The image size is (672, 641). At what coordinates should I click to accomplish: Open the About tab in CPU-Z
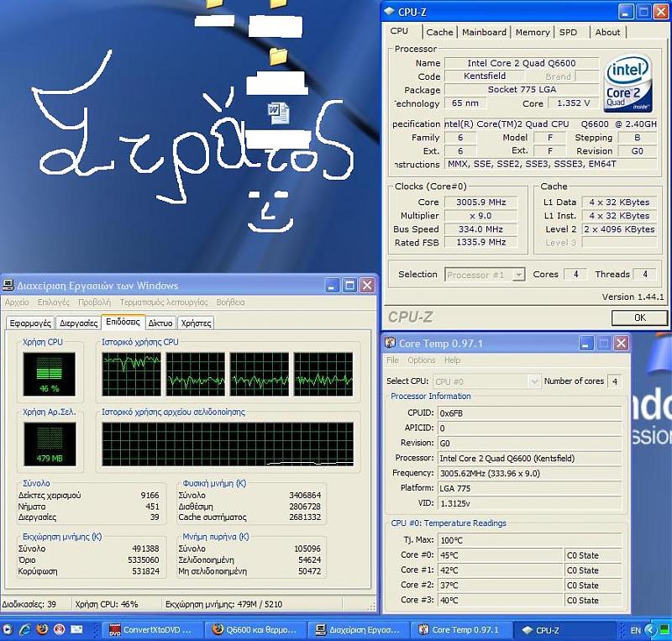607,32
